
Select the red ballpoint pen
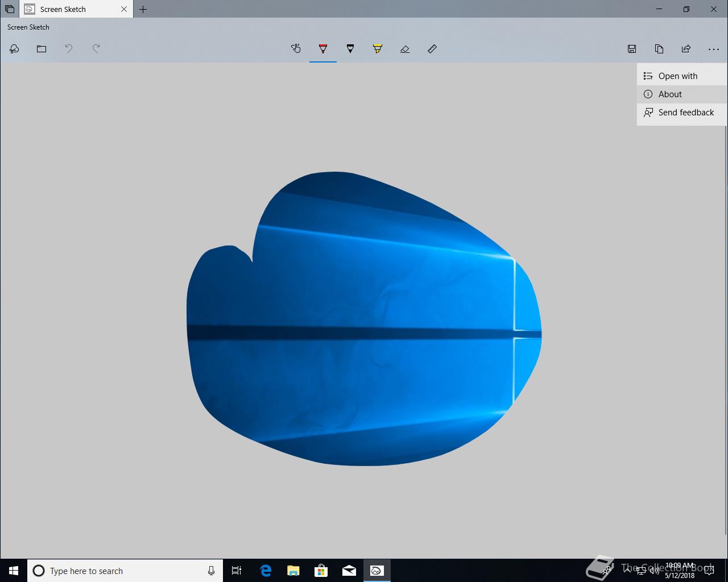pos(323,49)
